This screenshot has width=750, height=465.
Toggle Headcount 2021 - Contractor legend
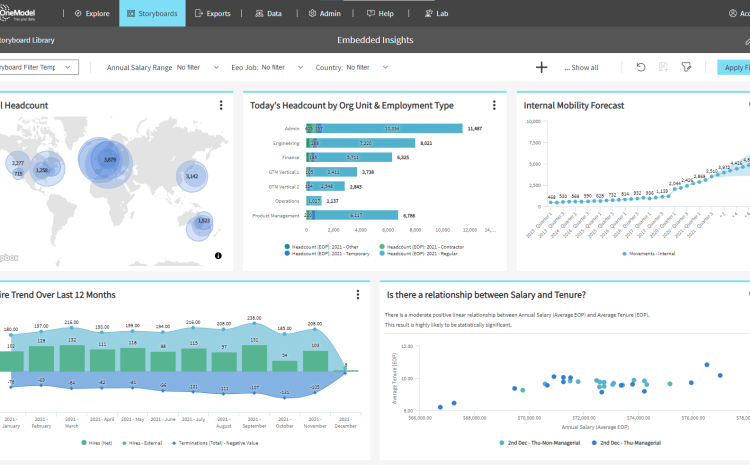click(421, 247)
